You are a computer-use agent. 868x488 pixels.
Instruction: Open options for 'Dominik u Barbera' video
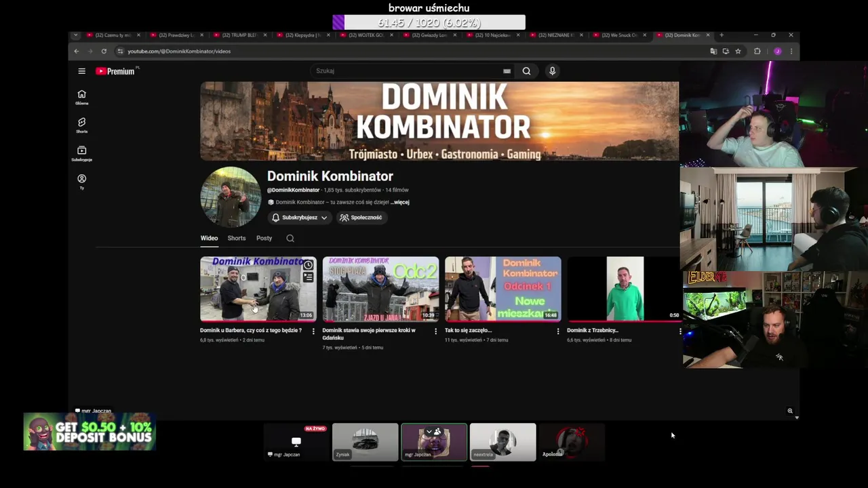tap(313, 331)
